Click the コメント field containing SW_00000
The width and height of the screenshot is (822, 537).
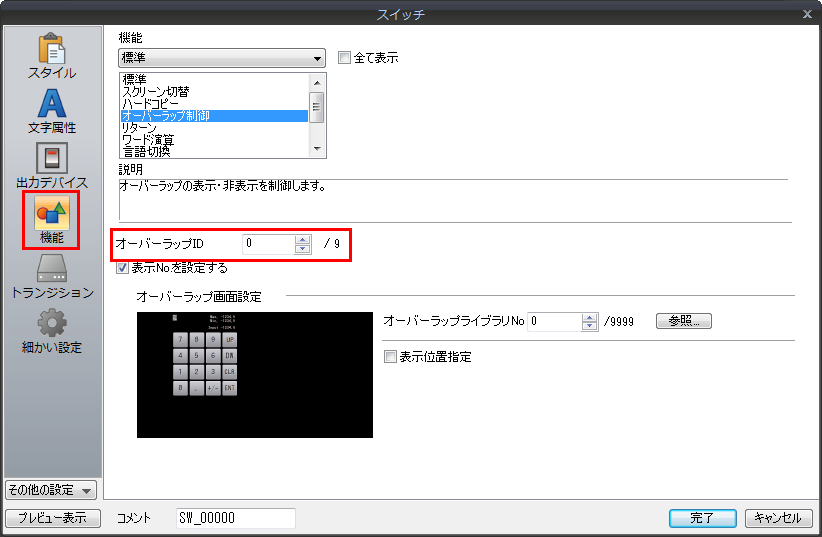235,518
